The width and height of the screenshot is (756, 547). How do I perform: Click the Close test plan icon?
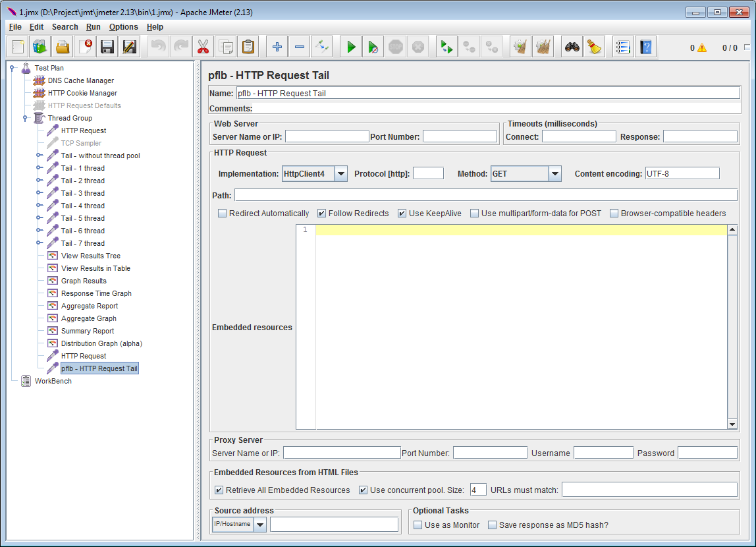pos(85,47)
